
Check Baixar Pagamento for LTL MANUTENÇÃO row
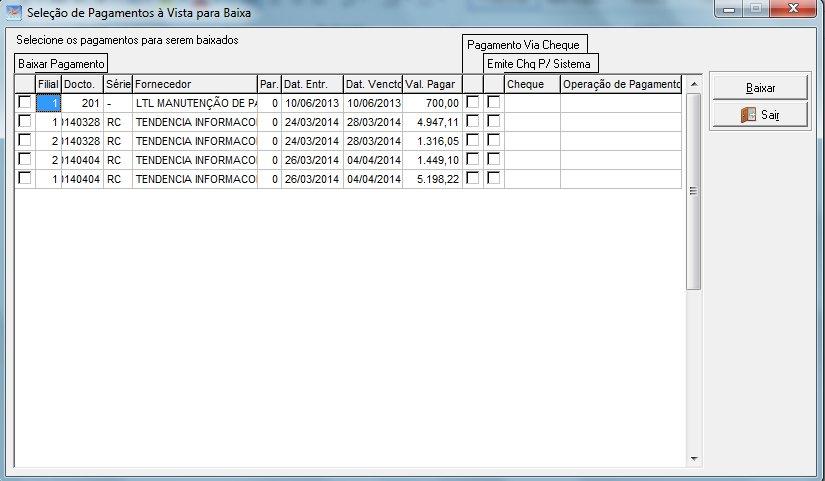(24, 102)
